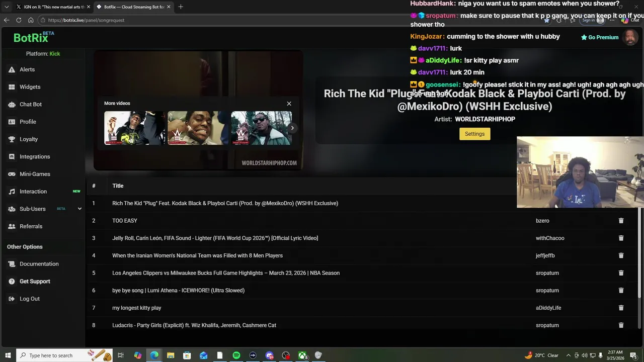Image resolution: width=644 pixels, height=362 pixels.
Task: Select the TOO EASY queue title
Action: (125, 221)
